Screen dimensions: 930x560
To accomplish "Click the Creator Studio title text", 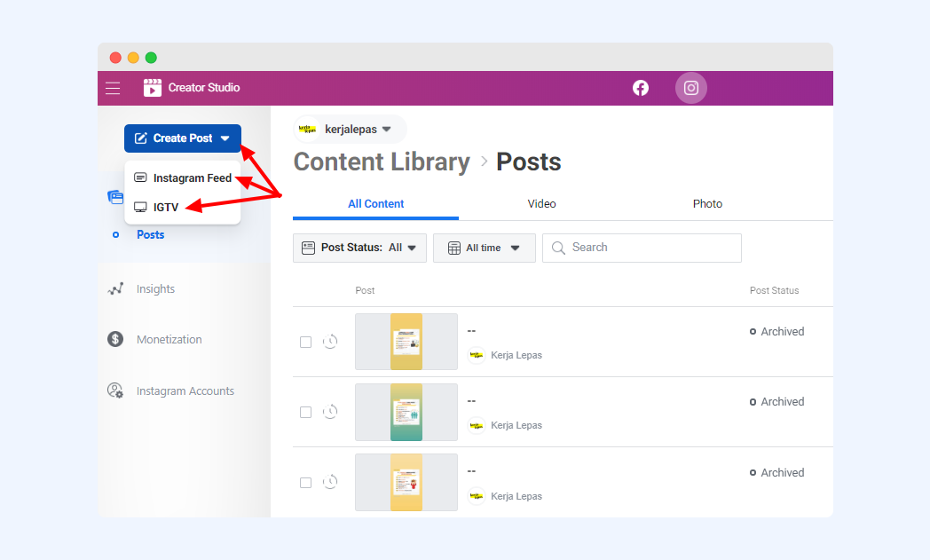I will pyautogui.click(x=204, y=88).
